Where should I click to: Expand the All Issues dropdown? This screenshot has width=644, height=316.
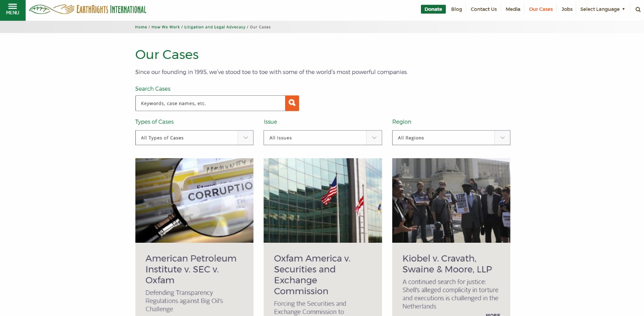click(x=322, y=138)
